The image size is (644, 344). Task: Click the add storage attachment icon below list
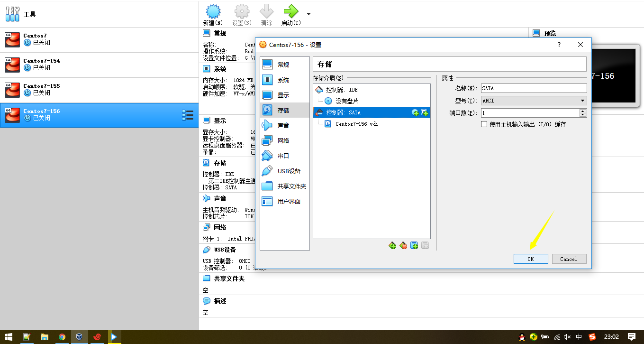[x=414, y=245]
